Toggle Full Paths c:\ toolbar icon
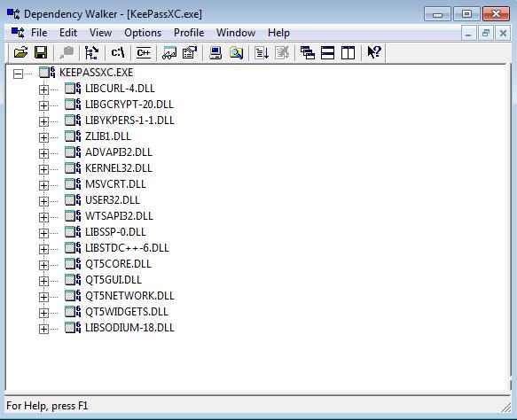This screenshot has width=517, height=420. (x=118, y=52)
